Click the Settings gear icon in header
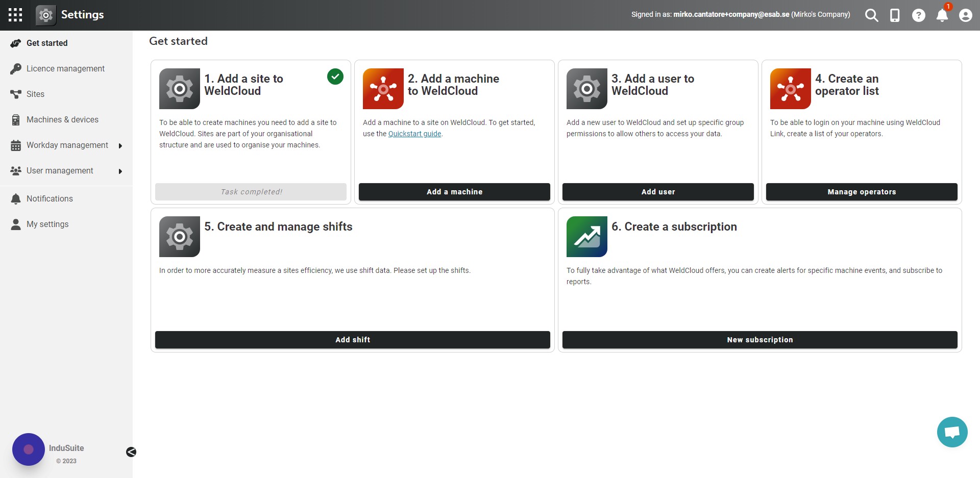This screenshot has width=980, height=478. (46, 15)
